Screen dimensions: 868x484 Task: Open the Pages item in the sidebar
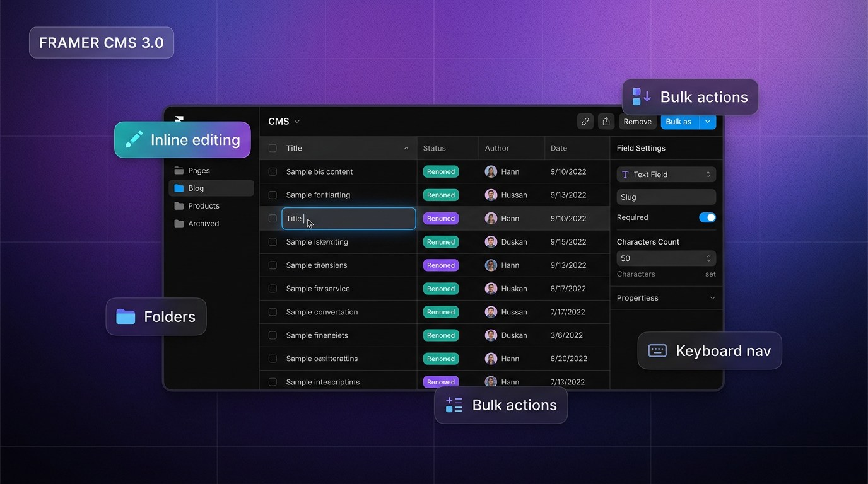tap(211, 171)
